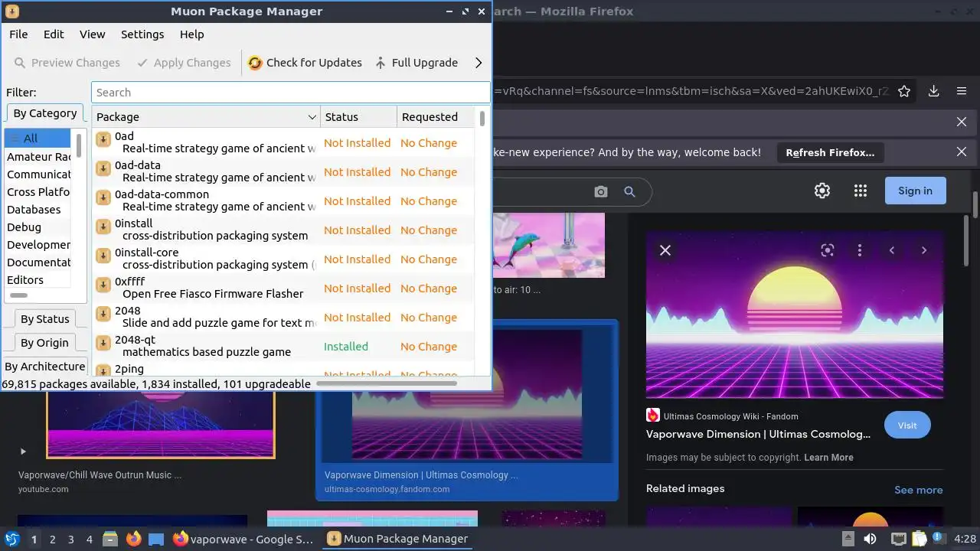Open Google apps grid icon
This screenshot has width=980, height=551.
coord(861,191)
